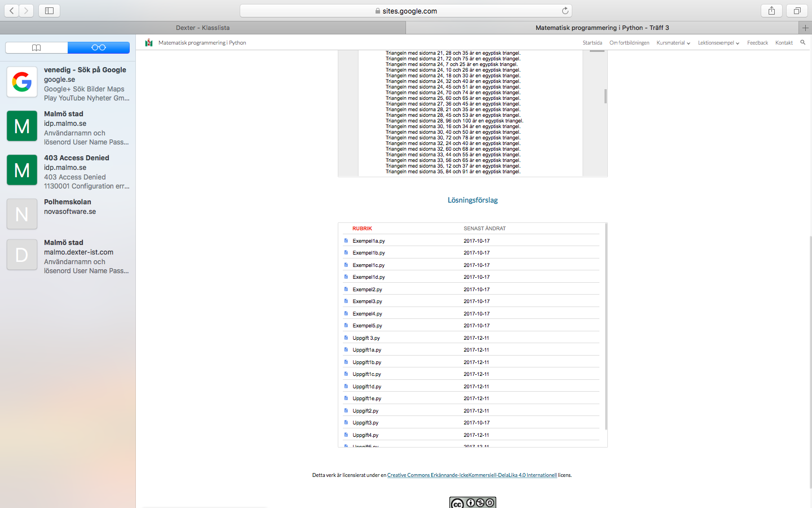
Task: Switch to Dexter - Klasslista tab
Action: [202, 28]
